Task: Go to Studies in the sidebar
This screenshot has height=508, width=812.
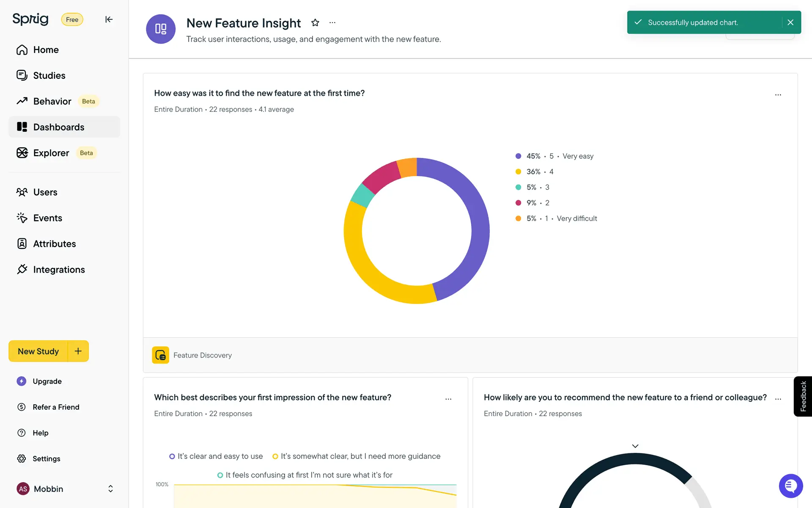Action: pos(49,76)
